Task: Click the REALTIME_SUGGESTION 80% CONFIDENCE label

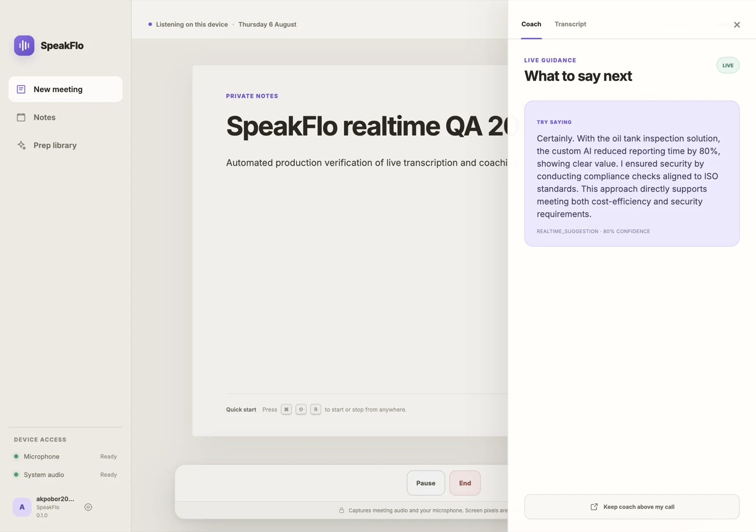Action: (x=593, y=231)
